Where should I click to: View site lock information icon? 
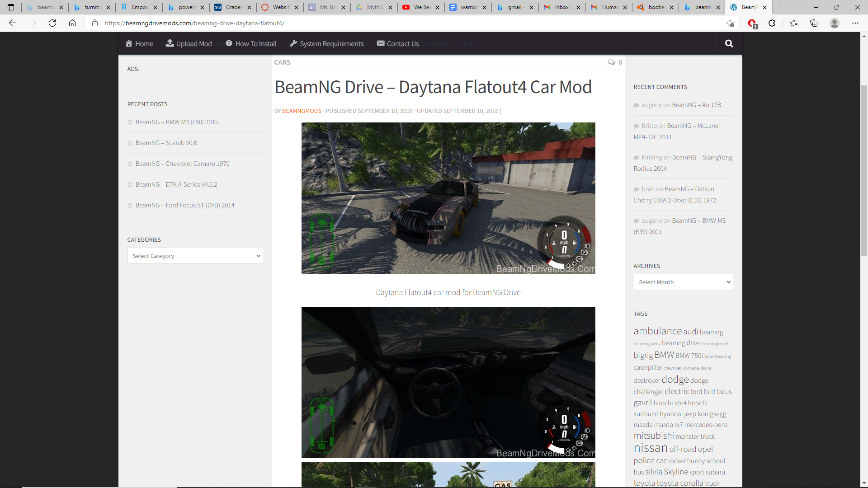95,23
